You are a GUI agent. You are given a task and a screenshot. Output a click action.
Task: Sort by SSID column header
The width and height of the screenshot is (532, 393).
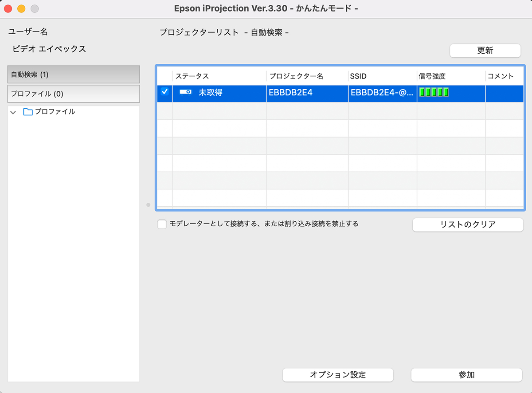[383, 76]
